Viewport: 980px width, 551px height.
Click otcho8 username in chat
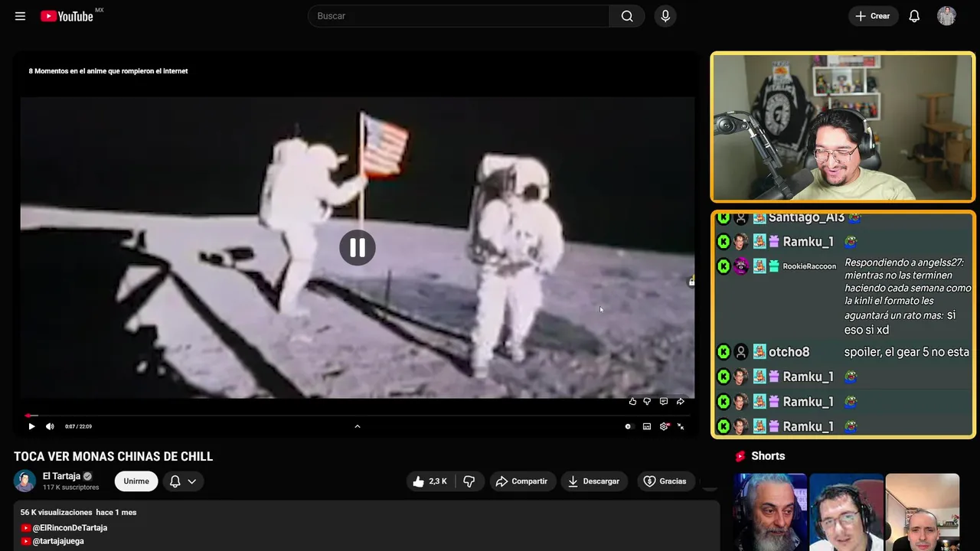point(789,352)
